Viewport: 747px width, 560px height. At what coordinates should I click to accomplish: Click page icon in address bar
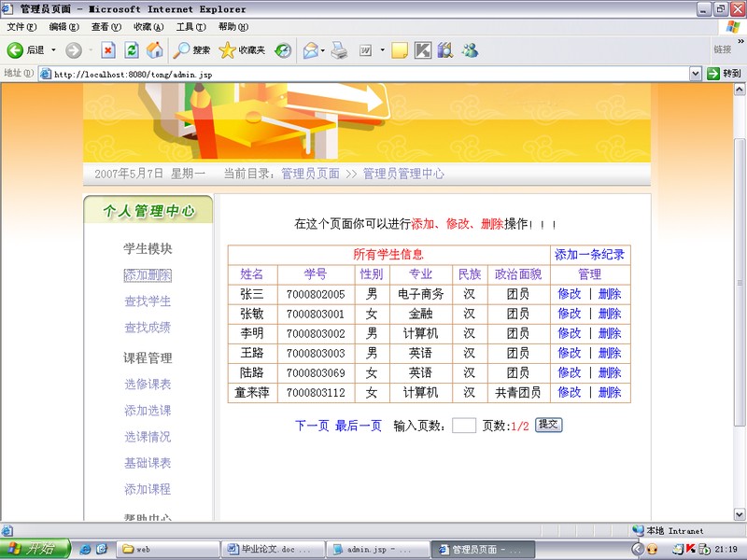tap(46, 74)
